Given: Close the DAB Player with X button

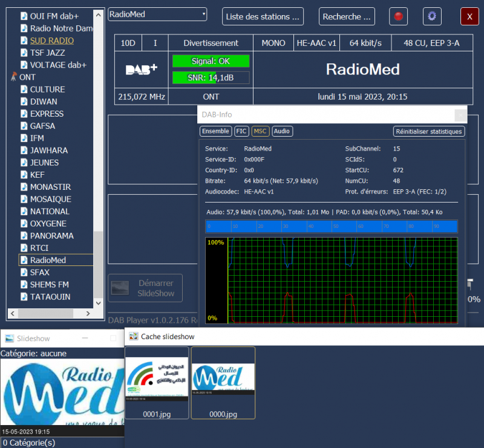Looking at the screenshot, I should tap(469, 16).
